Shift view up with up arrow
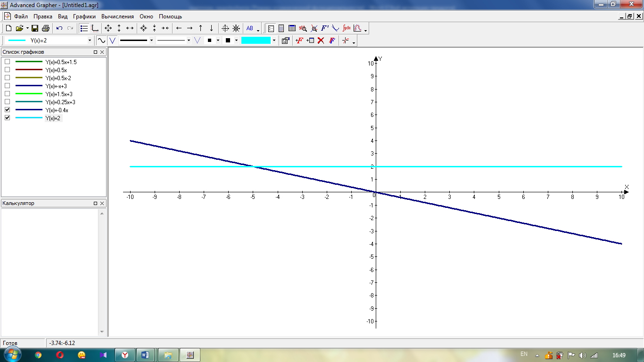 click(x=200, y=28)
